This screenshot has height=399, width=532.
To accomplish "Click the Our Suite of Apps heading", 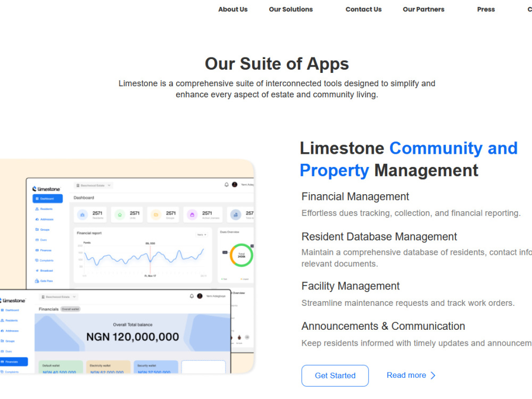I will 277,64.
